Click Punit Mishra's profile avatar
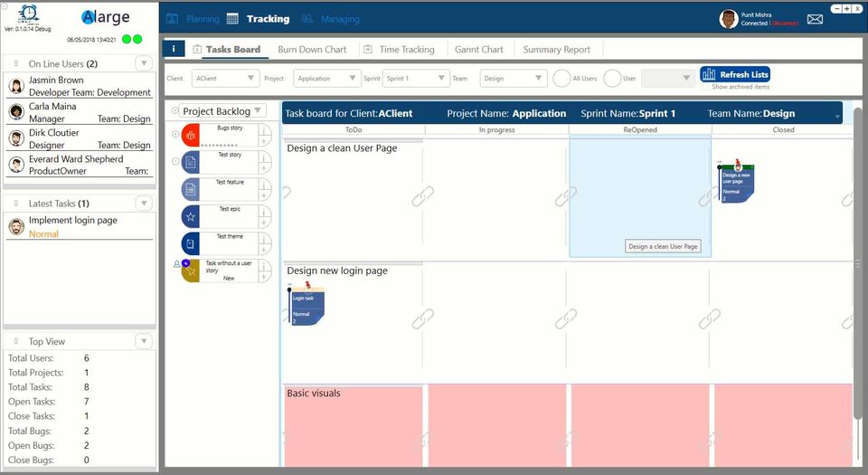The width and height of the screenshot is (868, 475). [729, 19]
